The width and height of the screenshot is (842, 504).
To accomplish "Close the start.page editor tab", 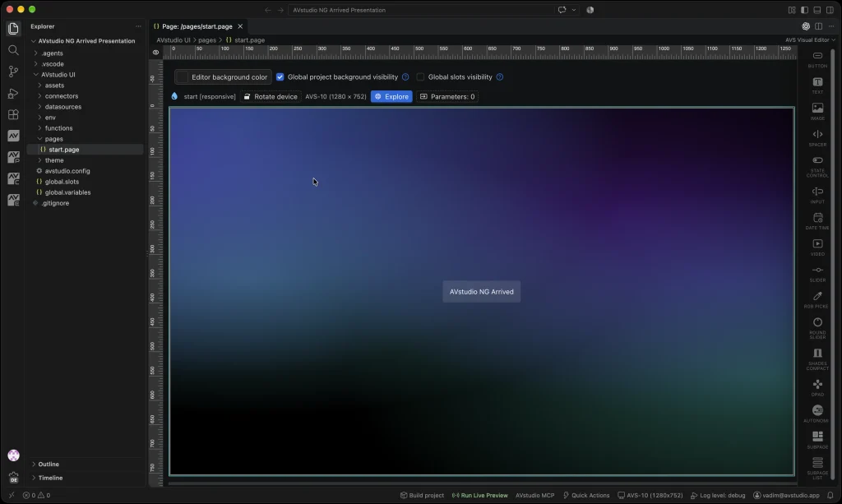I will pos(240,26).
